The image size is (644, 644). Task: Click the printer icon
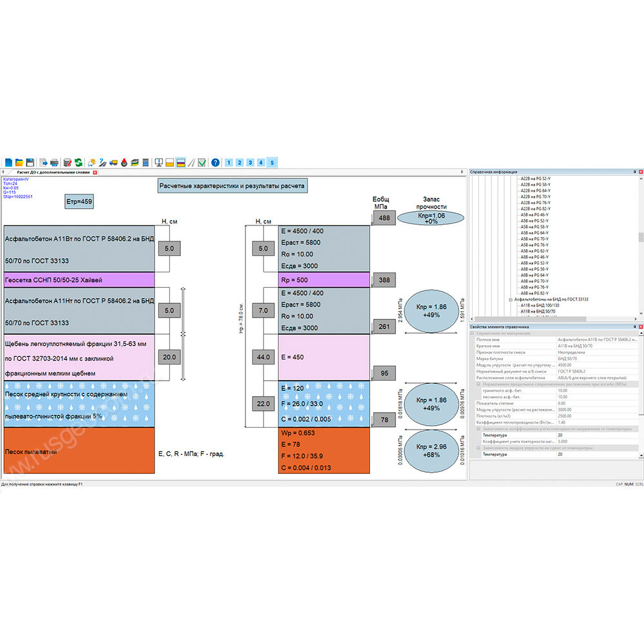click(x=55, y=162)
